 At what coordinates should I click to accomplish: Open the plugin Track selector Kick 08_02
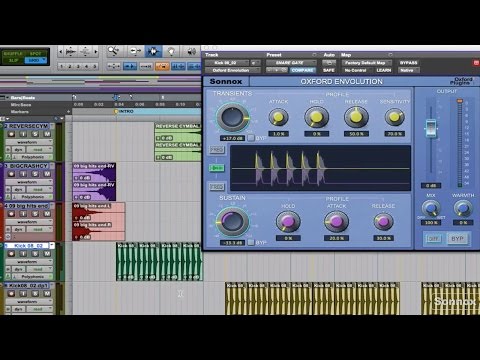coord(227,63)
